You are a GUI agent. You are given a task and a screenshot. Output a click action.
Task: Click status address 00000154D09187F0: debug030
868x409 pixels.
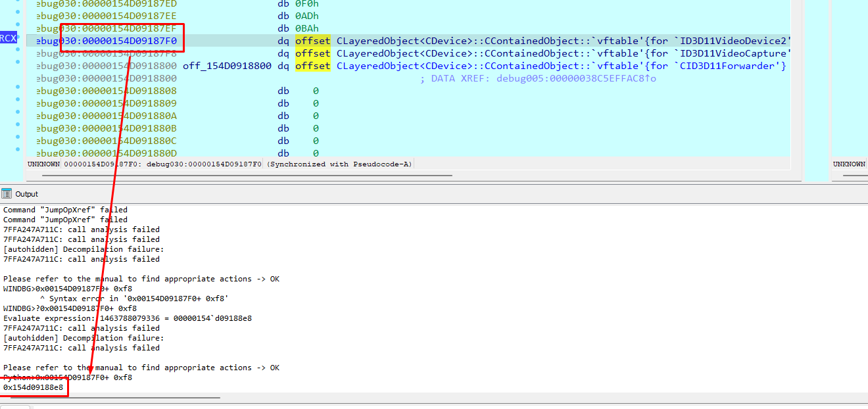162,164
